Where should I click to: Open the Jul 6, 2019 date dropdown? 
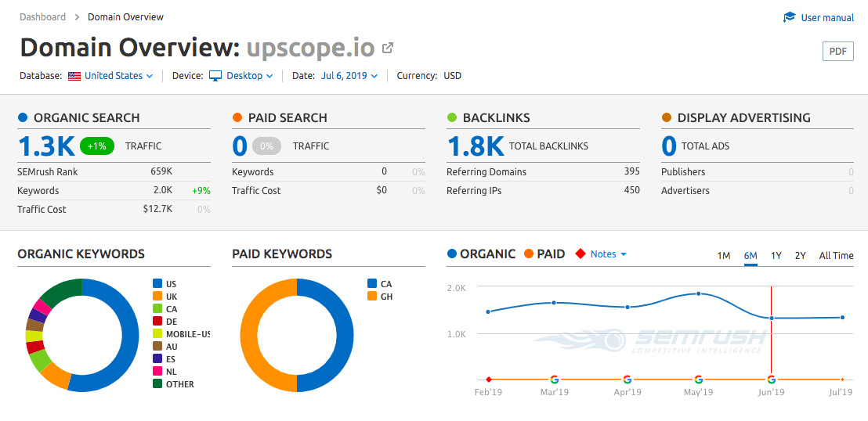pos(349,76)
